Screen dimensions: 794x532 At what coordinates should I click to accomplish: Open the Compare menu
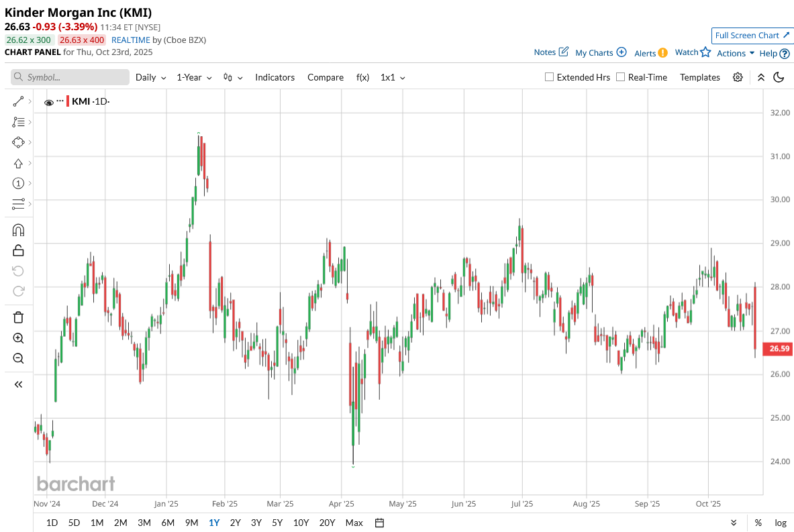(326, 77)
